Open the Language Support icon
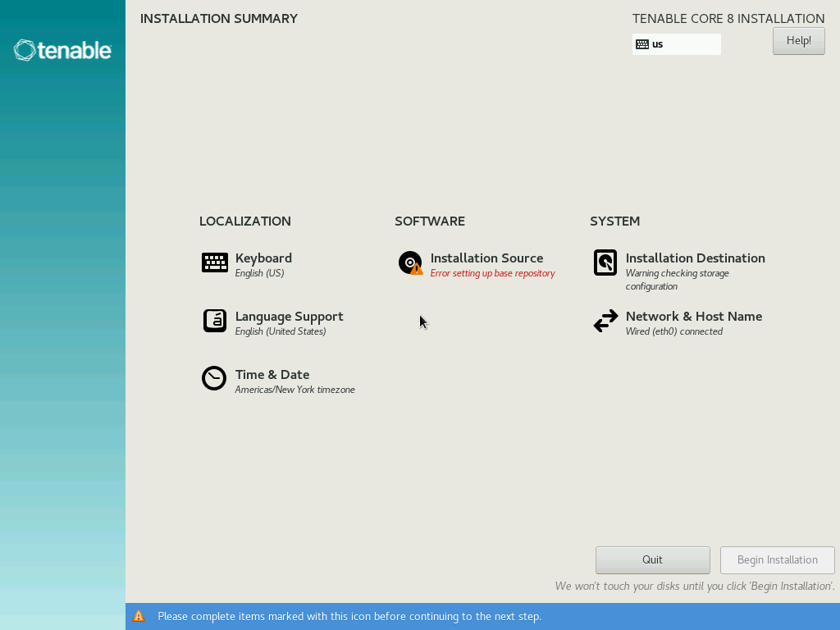The width and height of the screenshot is (840, 630). pos(214,321)
